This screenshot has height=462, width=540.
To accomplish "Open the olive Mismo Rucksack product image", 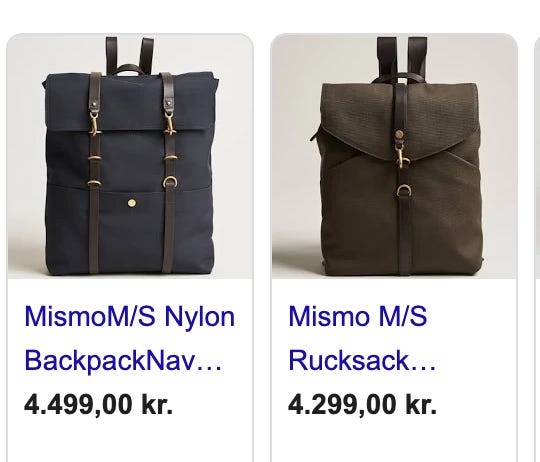I will (x=394, y=156).
